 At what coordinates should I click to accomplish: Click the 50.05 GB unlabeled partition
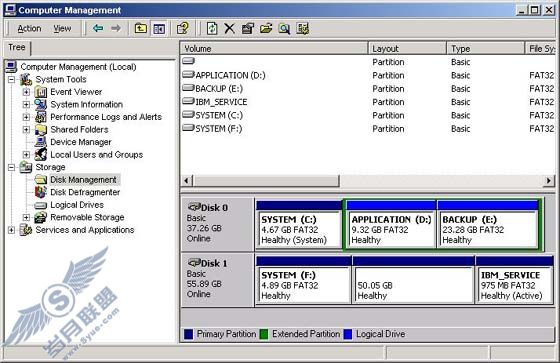(414, 280)
